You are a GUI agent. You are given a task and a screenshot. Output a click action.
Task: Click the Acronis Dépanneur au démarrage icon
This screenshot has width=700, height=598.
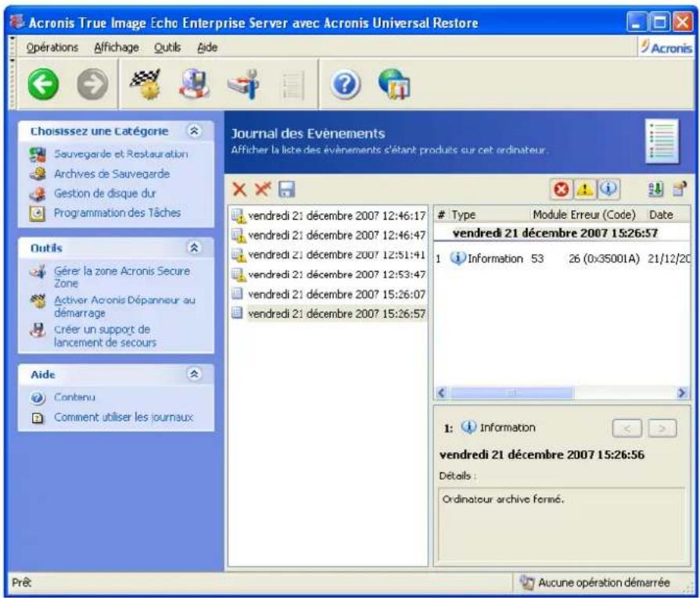[38, 301]
